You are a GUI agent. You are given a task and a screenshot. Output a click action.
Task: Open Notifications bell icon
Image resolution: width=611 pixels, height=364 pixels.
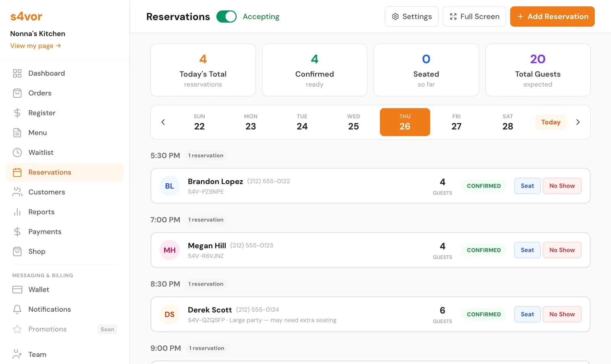[x=17, y=309]
